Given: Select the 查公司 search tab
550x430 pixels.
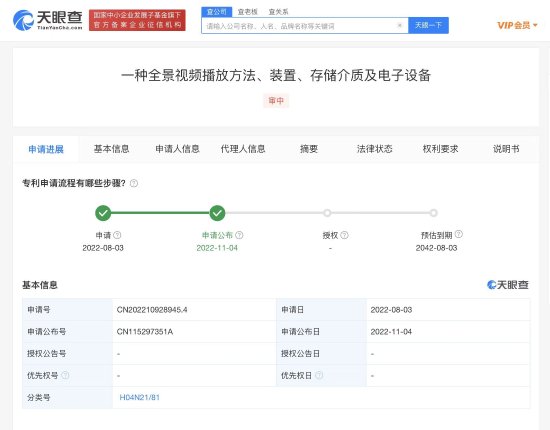Looking at the screenshot, I should pos(216,12).
